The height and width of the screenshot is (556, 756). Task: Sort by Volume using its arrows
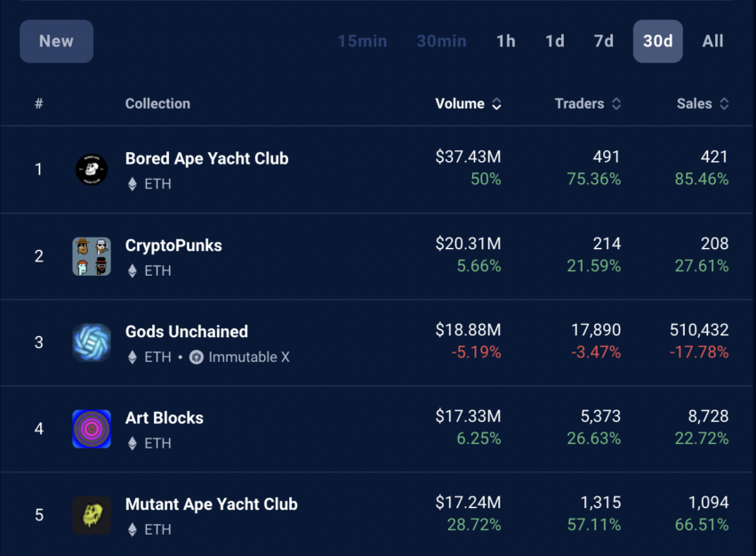[496, 104]
